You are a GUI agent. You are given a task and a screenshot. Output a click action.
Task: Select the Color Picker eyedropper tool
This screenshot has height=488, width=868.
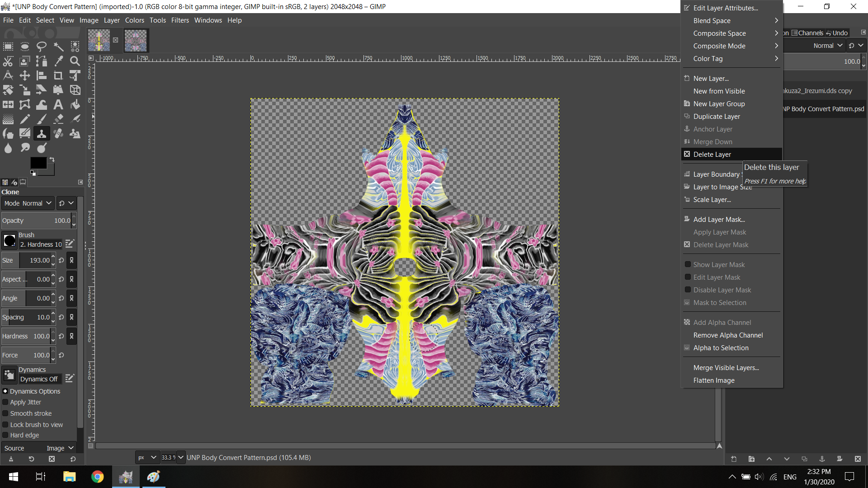click(x=58, y=61)
